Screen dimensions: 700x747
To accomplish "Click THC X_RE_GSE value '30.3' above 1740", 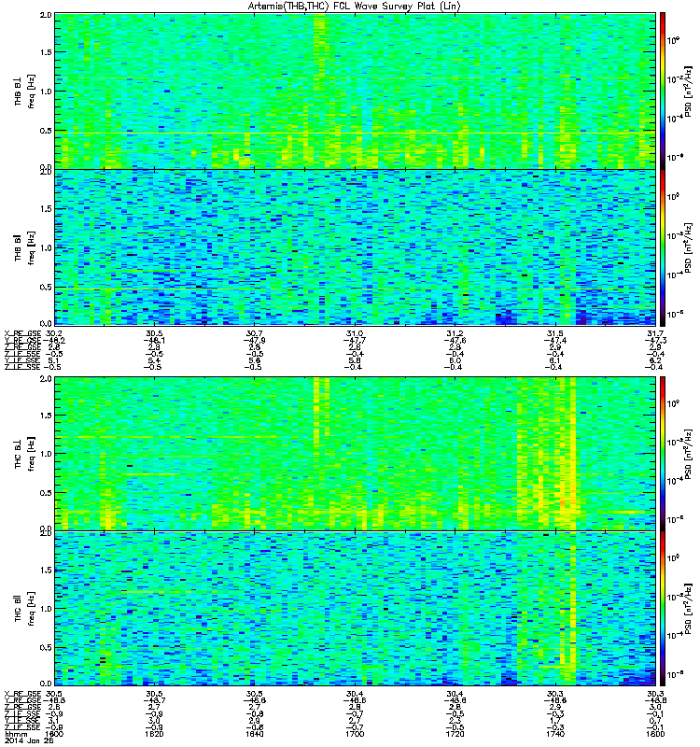I will [x=555, y=694].
